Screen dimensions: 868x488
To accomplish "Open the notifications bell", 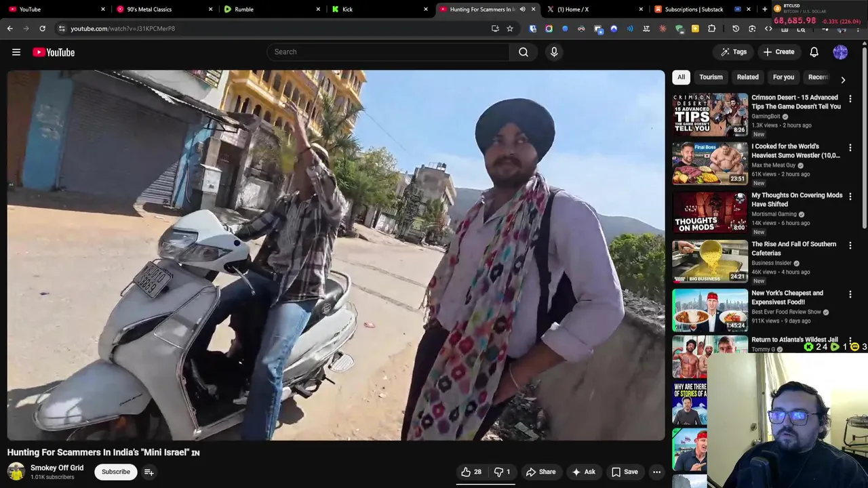I will point(814,52).
